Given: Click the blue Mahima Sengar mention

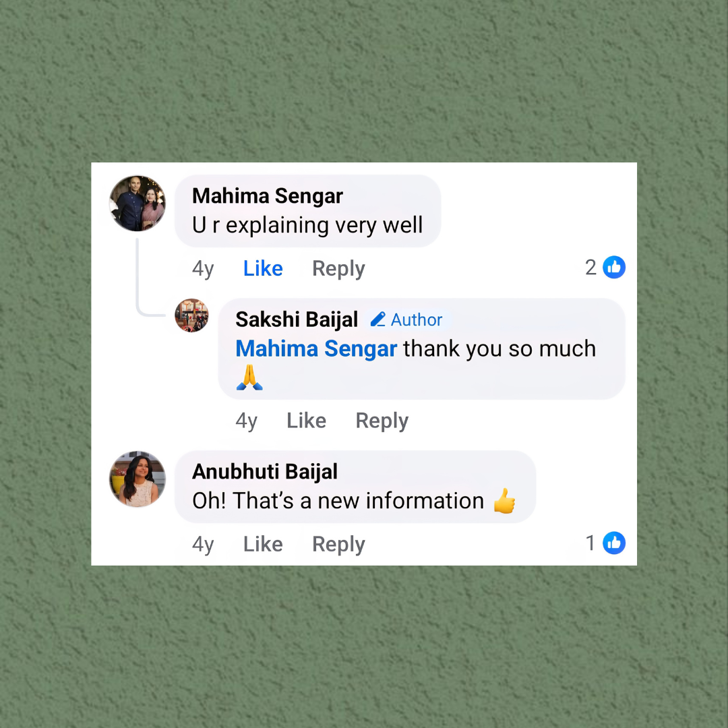Looking at the screenshot, I should [316, 348].
